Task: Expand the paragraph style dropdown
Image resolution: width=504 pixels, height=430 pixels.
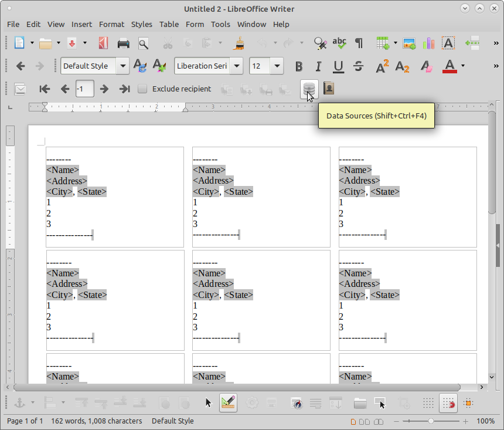Action: click(123, 66)
